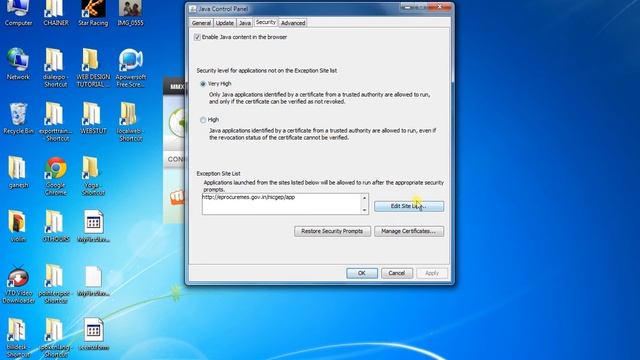Switch to the Update tab
This screenshot has height=360, width=640.
[224, 23]
